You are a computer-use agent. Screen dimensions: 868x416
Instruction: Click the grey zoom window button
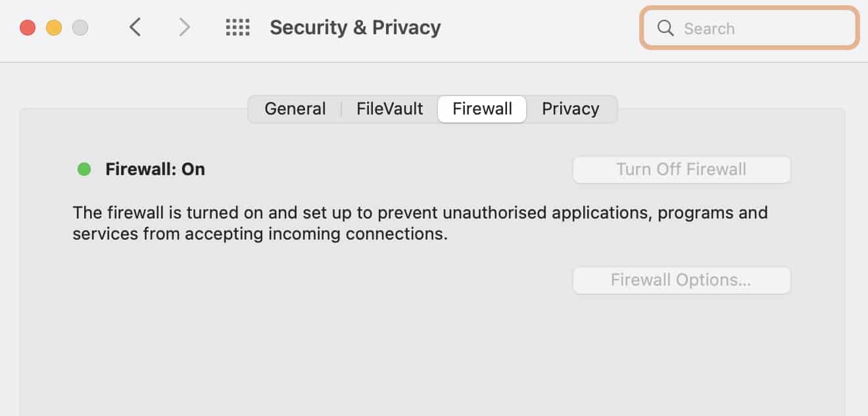pyautogui.click(x=80, y=28)
